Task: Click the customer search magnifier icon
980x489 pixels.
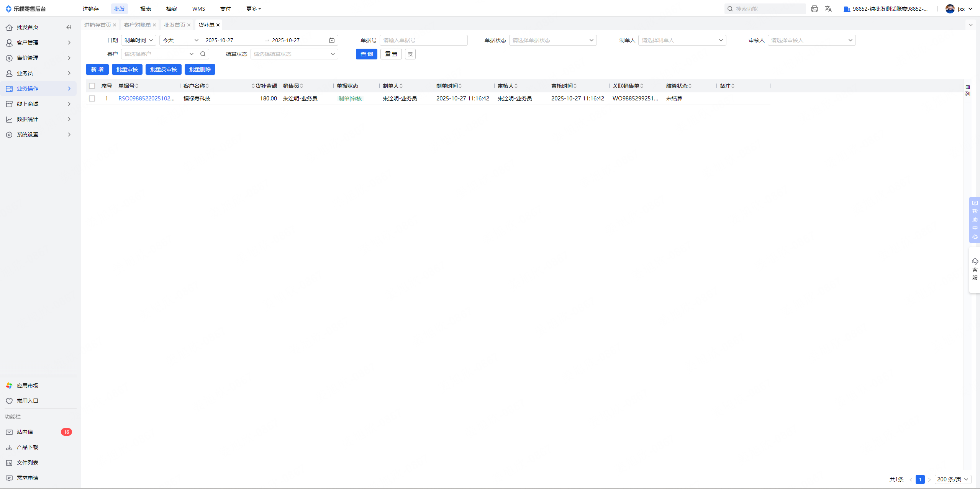Action: point(203,54)
